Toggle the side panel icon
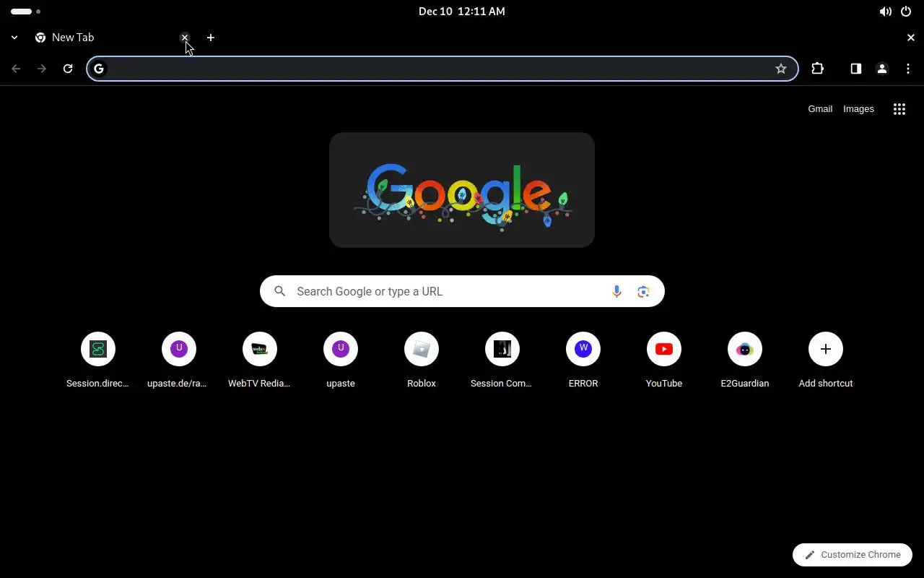The image size is (924, 578). click(855, 69)
